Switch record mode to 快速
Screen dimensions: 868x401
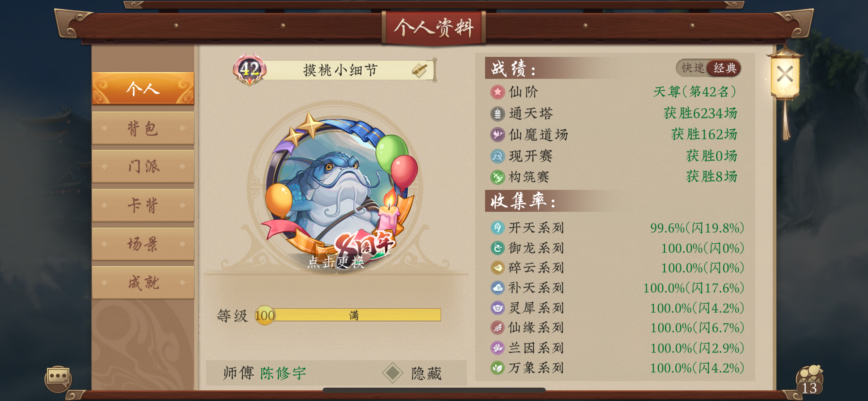692,68
